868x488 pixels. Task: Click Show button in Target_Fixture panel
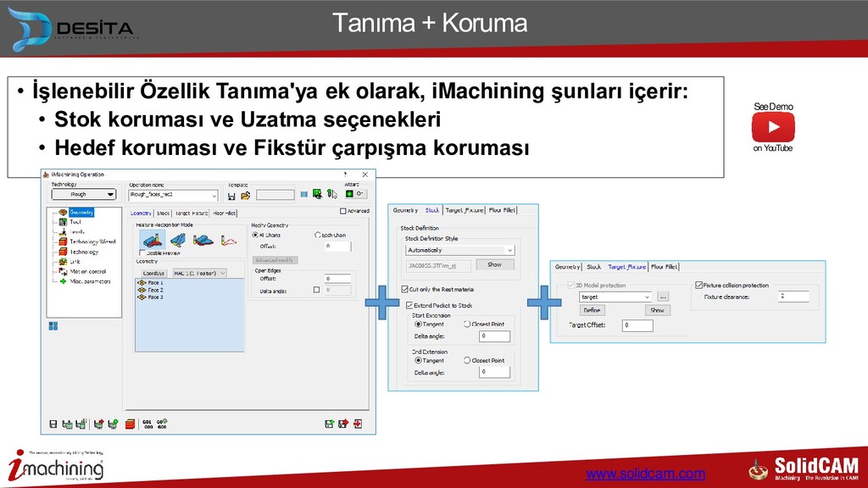tap(657, 310)
